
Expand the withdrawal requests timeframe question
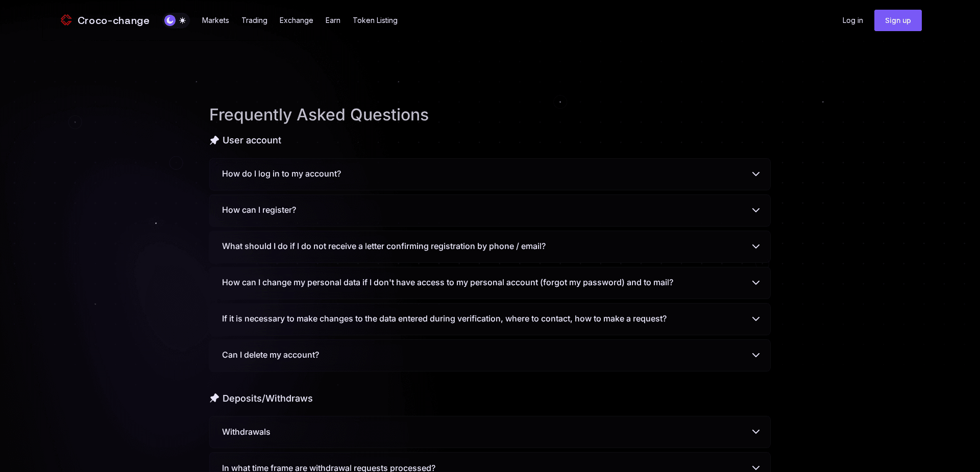click(x=489, y=466)
